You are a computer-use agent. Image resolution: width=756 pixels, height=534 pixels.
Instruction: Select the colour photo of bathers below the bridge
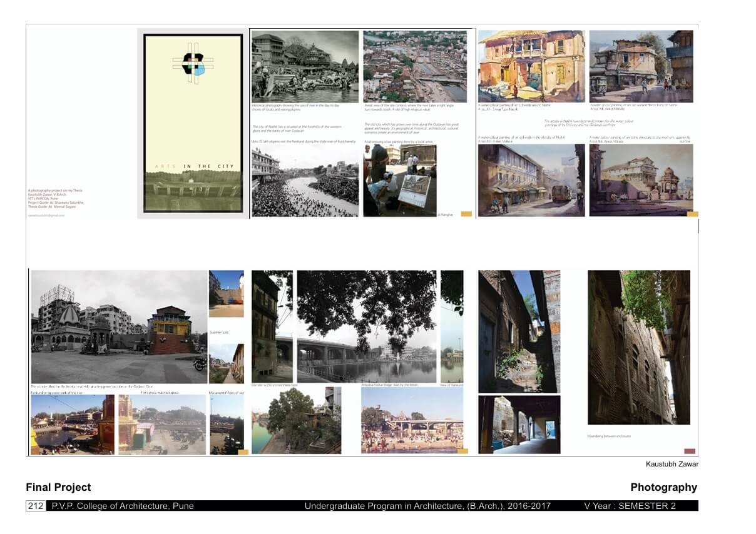pyautogui.click(x=412, y=420)
